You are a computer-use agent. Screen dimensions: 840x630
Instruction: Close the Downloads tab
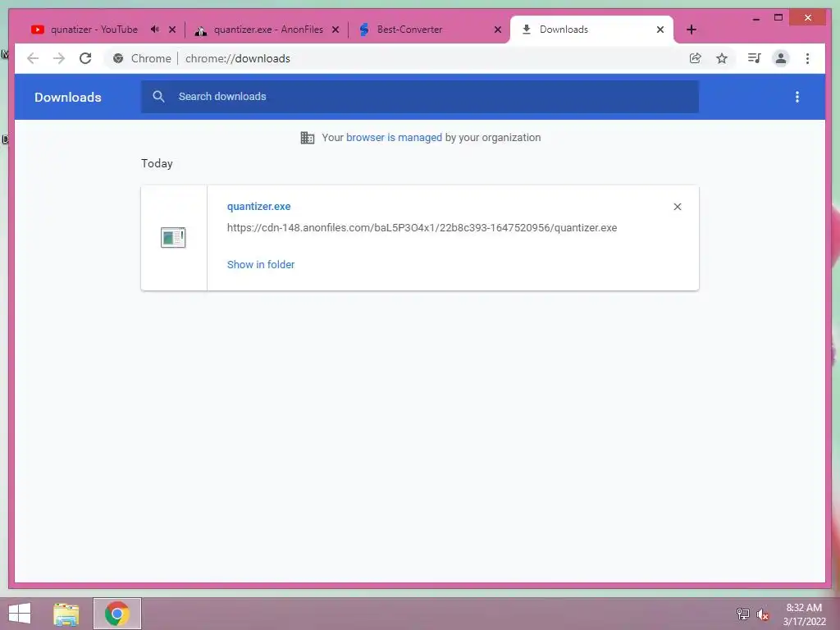[x=660, y=30]
